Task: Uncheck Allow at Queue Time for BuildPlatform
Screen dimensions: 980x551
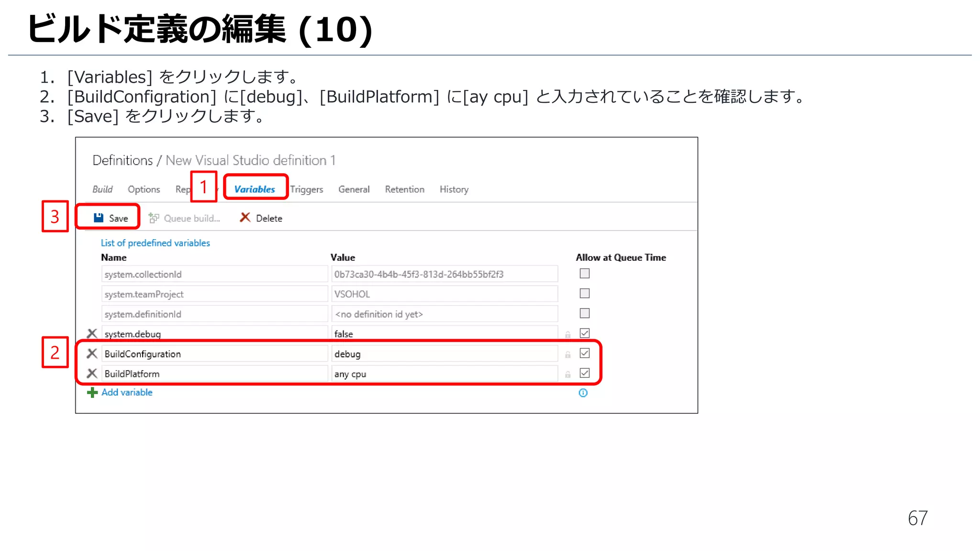Action: pos(584,373)
